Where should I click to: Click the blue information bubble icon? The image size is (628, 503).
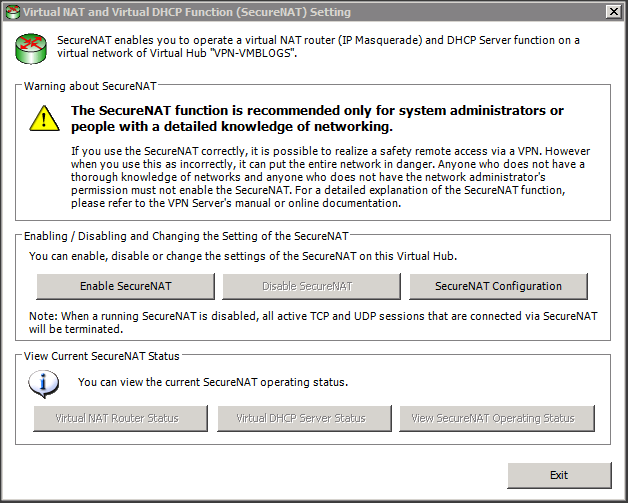pyautogui.click(x=43, y=382)
